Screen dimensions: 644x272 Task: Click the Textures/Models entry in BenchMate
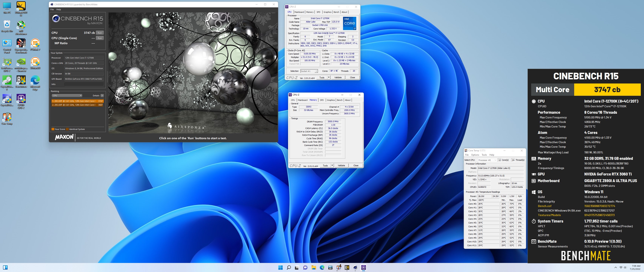(x=549, y=215)
